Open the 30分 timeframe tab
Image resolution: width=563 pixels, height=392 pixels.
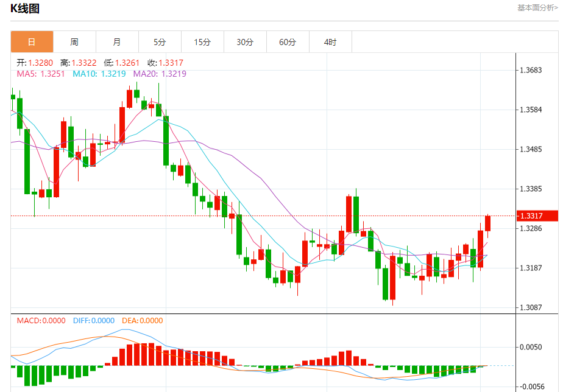(245, 42)
